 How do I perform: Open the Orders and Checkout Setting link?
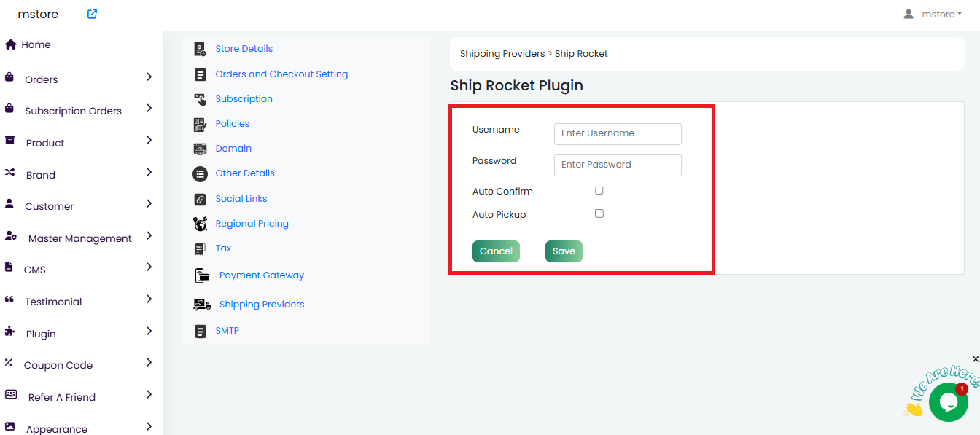coord(281,74)
